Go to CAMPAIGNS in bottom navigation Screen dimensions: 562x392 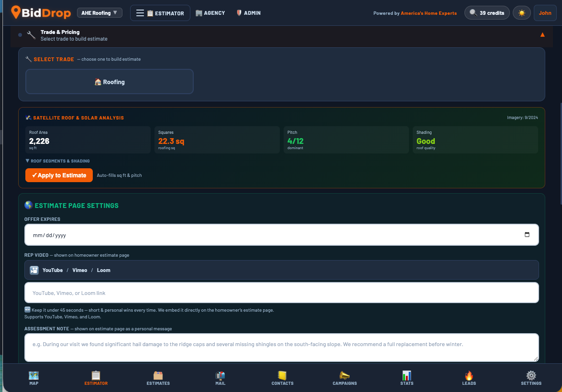[x=345, y=378]
